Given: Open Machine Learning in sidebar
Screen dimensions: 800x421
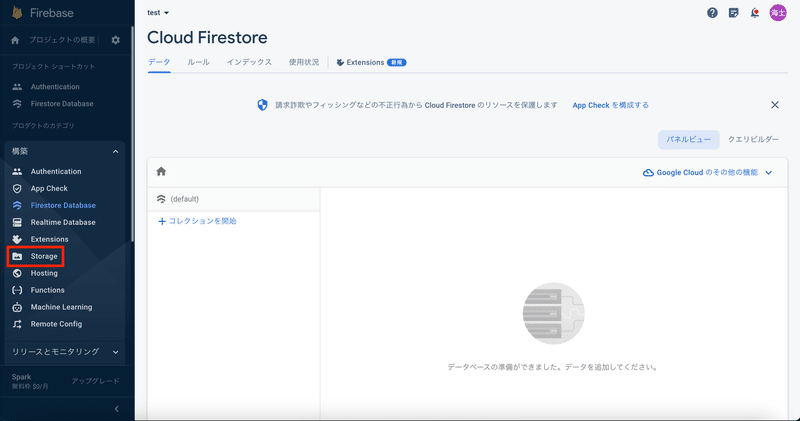Looking at the screenshot, I should click(61, 307).
